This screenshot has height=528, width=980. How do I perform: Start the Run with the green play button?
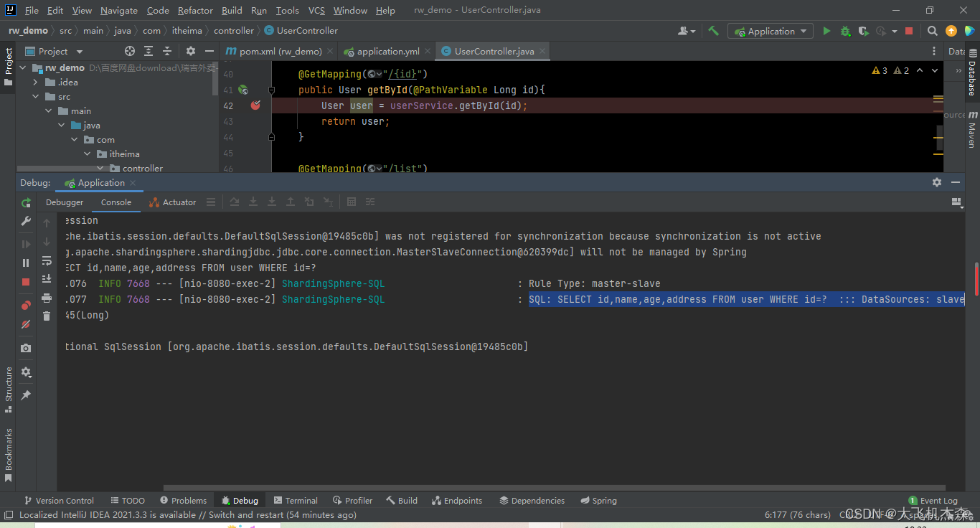pos(826,31)
